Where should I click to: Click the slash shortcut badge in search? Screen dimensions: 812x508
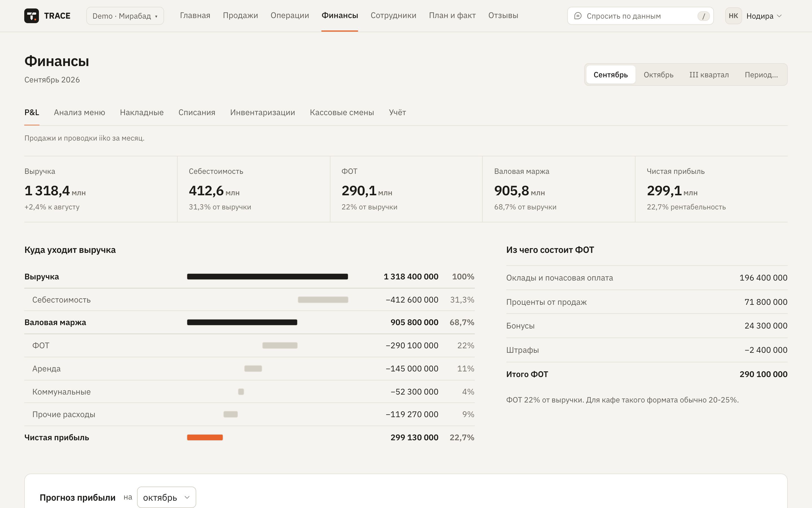[x=703, y=16]
